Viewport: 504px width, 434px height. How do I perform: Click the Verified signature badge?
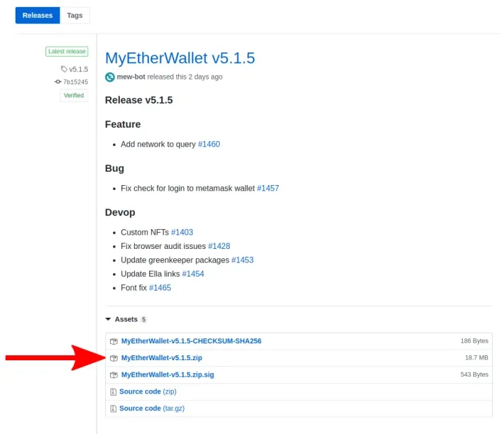tap(74, 95)
